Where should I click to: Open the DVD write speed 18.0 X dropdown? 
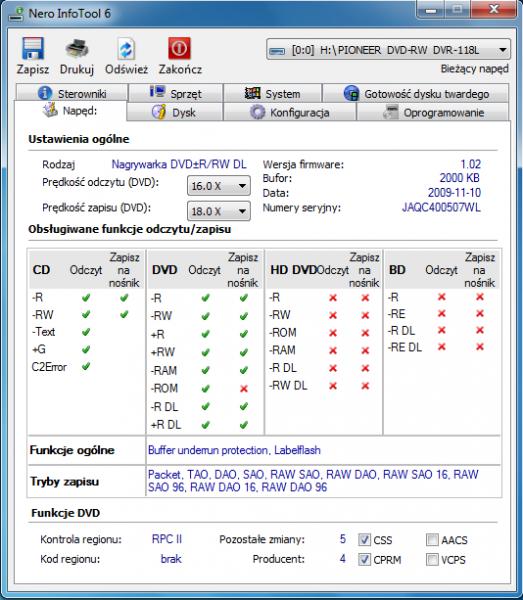tap(219, 211)
